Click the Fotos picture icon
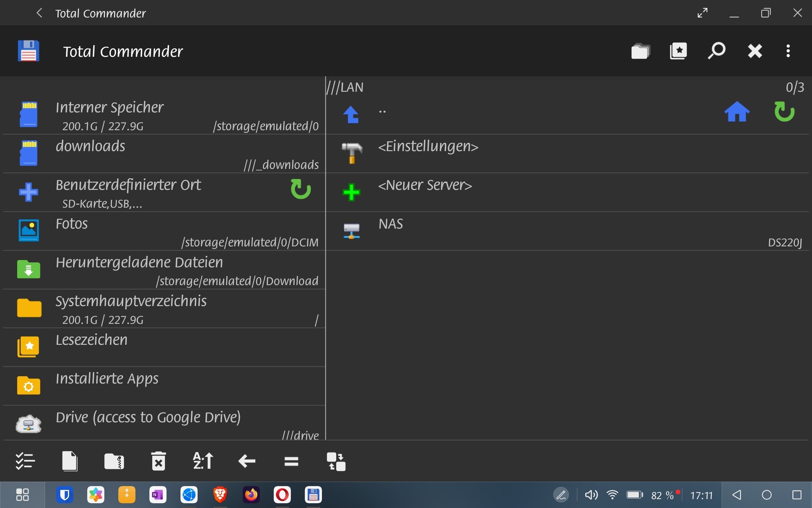 click(x=29, y=230)
